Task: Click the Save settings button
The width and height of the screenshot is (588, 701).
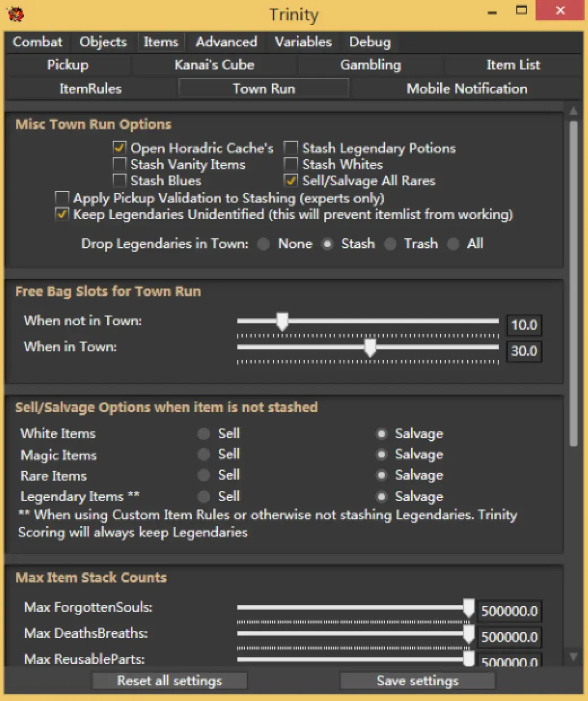Action: click(x=418, y=681)
